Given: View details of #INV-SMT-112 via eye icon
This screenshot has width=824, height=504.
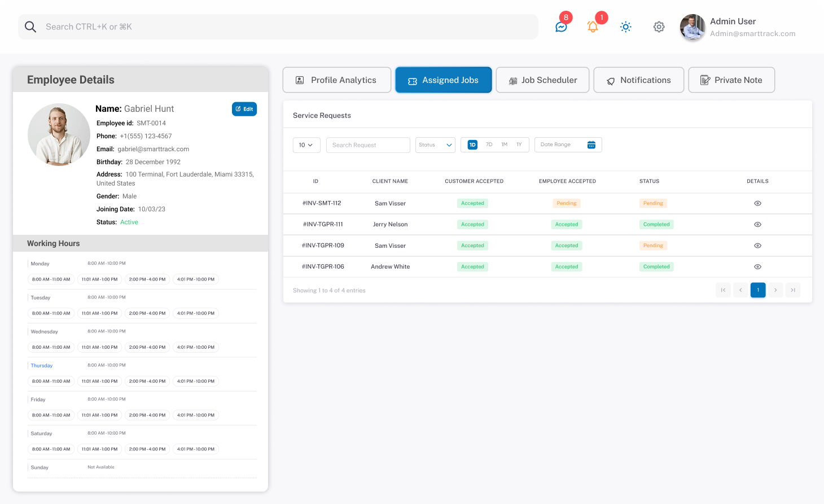Looking at the screenshot, I should pyautogui.click(x=757, y=203).
